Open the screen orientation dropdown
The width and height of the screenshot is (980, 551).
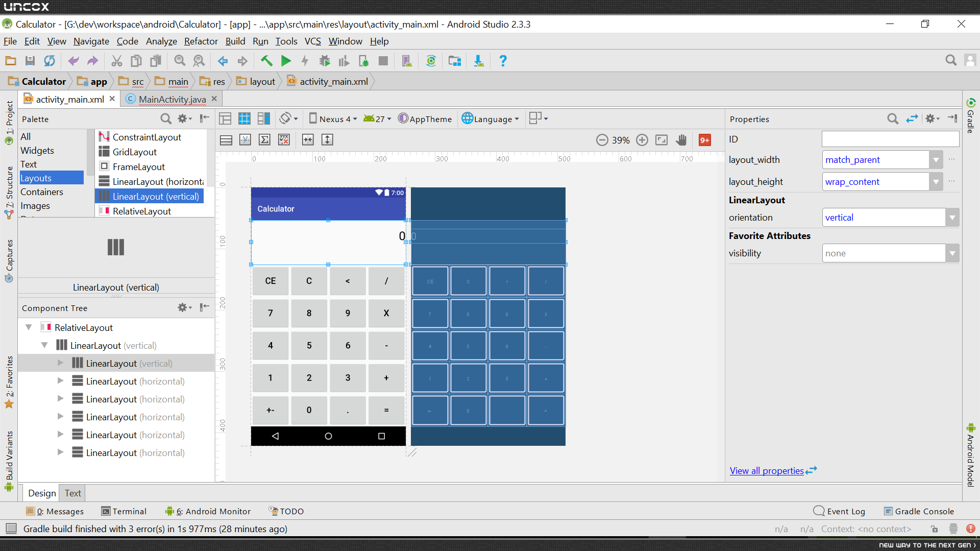pos(289,119)
